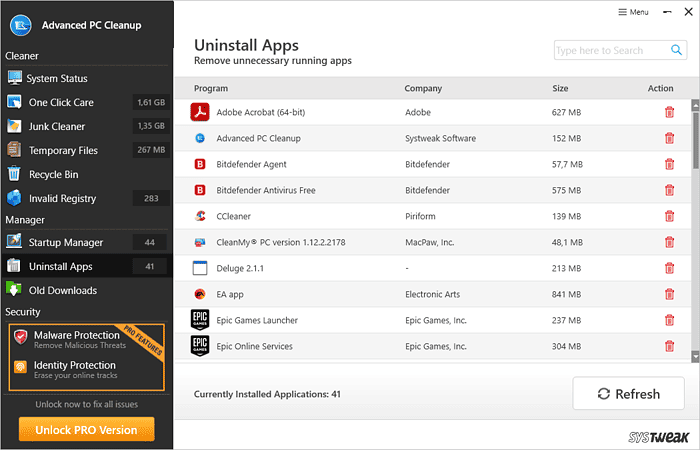
Task: Click the Malware Protection shield icon
Action: tap(21, 337)
